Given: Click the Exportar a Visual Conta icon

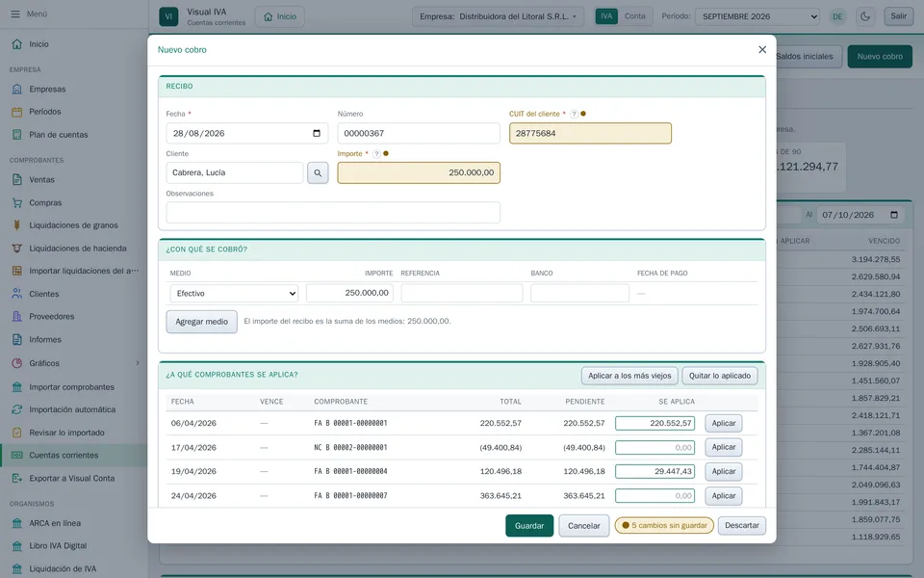Looking at the screenshot, I should [x=17, y=479].
